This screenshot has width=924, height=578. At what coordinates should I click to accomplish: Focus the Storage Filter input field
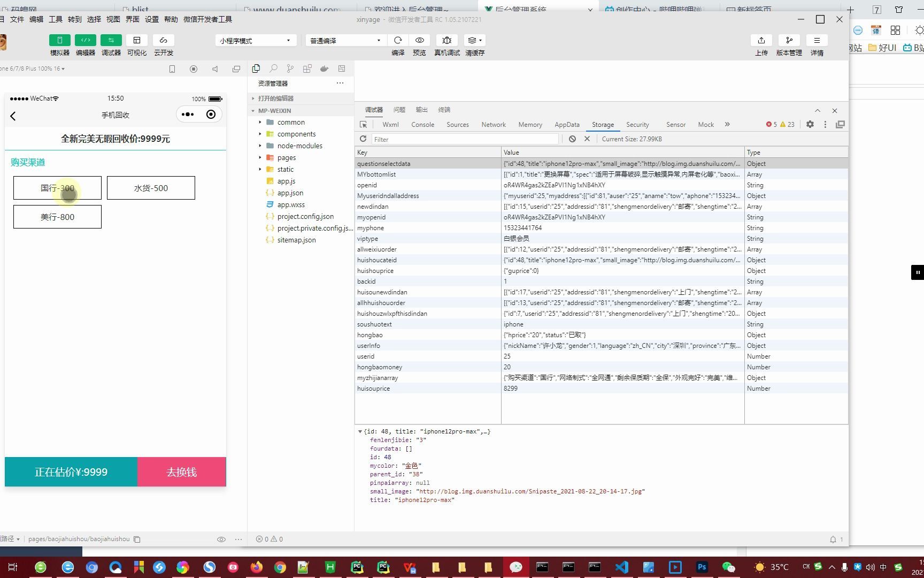coord(465,139)
